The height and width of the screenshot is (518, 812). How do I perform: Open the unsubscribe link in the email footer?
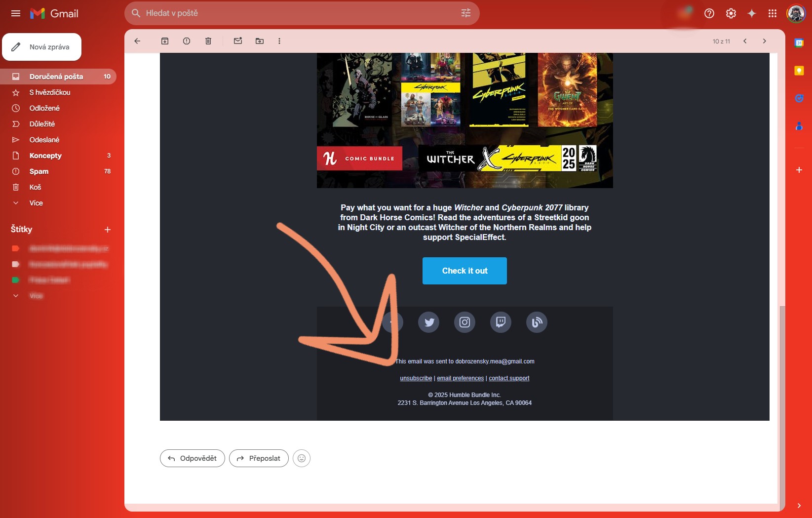416,378
